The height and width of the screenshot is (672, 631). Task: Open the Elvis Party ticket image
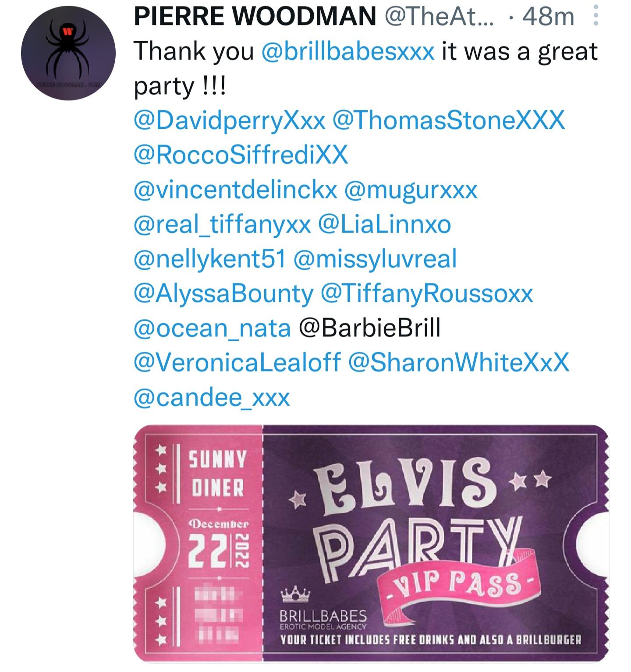click(x=371, y=543)
